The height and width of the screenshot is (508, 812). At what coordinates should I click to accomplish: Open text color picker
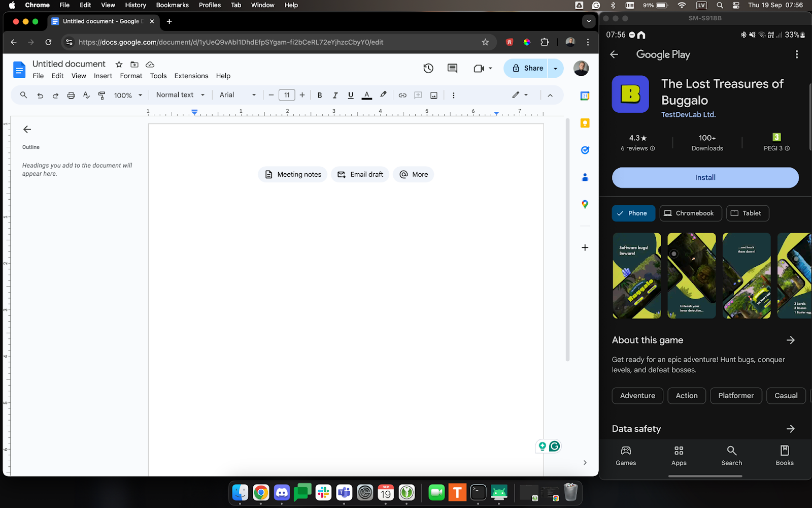pos(367,95)
